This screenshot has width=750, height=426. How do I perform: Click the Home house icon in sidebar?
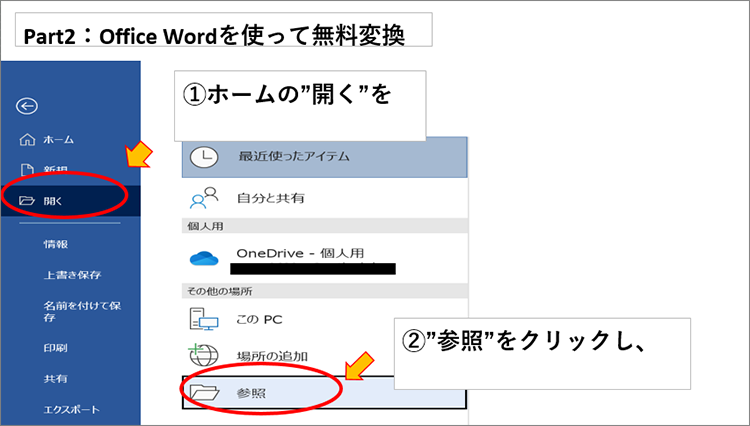coord(27,140)
